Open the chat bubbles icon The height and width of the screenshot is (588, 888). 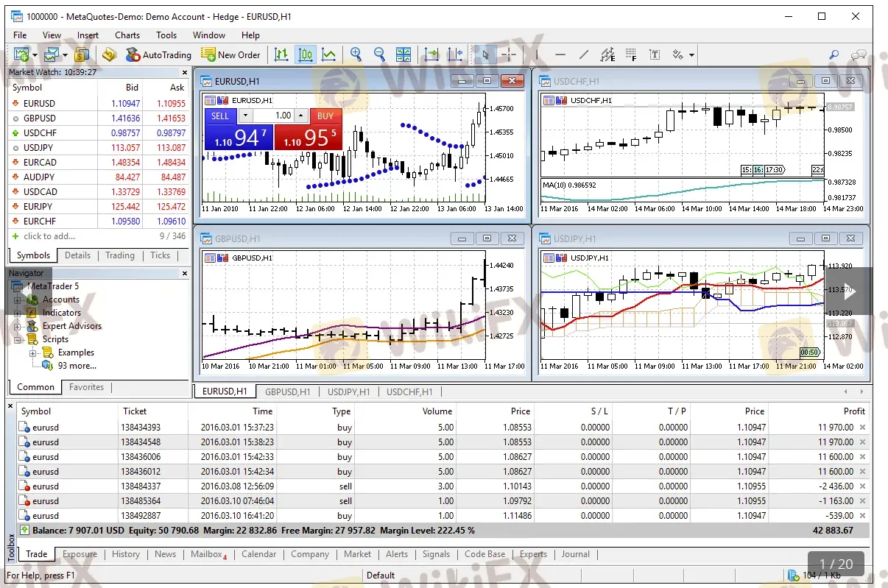(x=859, y=54)
